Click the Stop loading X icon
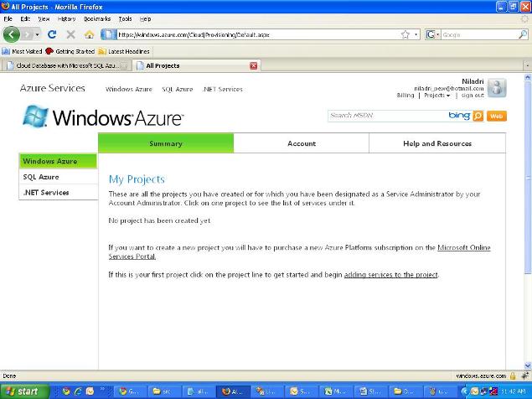Image resolution: width=532 pixels, height=399 pixels. (70, 34)
